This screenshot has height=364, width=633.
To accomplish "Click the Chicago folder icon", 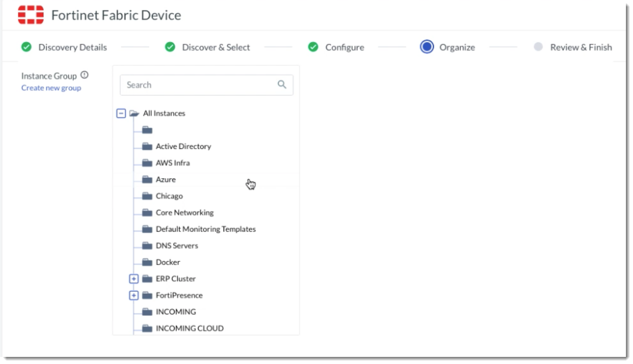I will (x=147, y=196).
